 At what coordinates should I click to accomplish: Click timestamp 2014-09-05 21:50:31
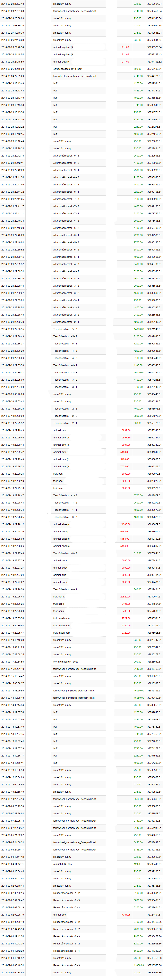(x=12, y=842)
